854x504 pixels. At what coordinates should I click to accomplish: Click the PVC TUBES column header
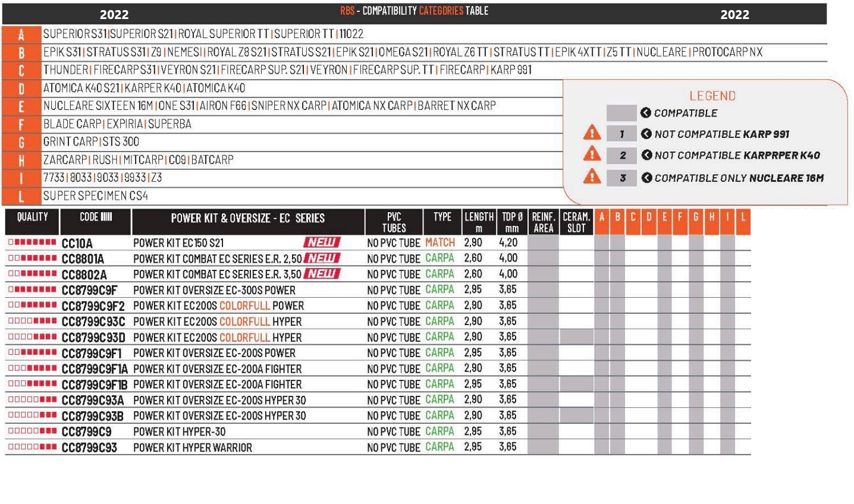point(394,221)
